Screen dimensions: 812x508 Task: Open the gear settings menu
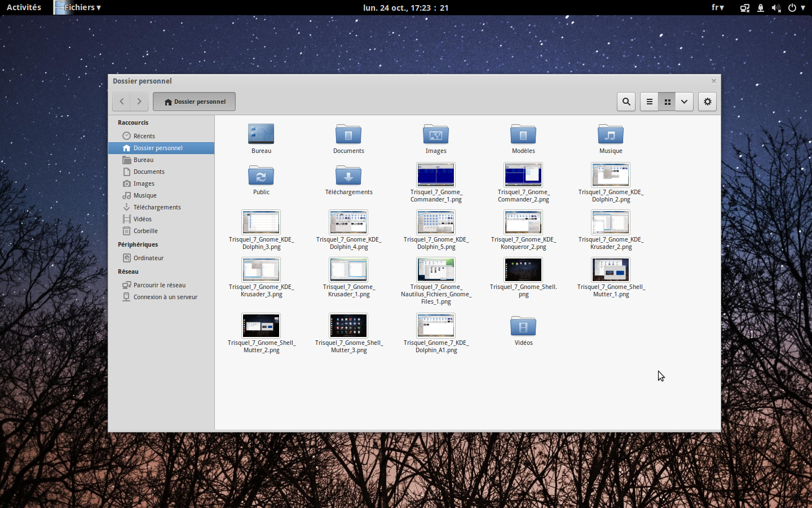tap(707, 102)
